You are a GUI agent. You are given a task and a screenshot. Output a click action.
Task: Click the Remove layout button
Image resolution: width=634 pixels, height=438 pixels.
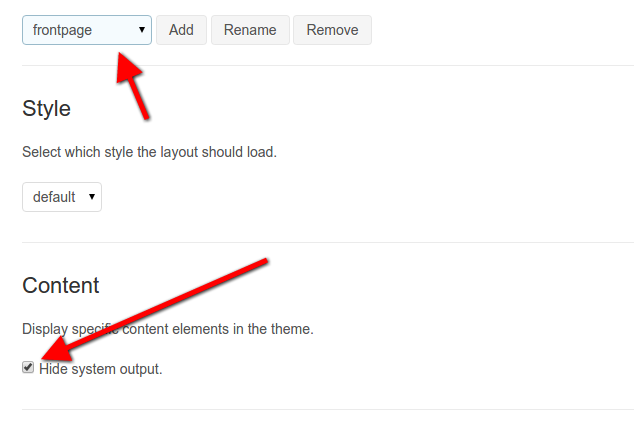(x=332, y=30)
